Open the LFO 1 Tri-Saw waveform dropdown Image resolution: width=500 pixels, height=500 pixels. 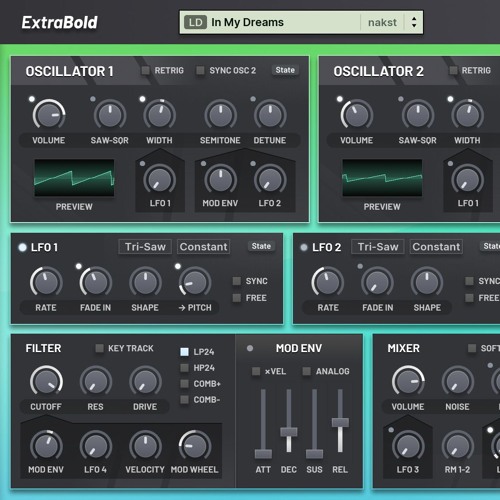[x=145, y=247]
